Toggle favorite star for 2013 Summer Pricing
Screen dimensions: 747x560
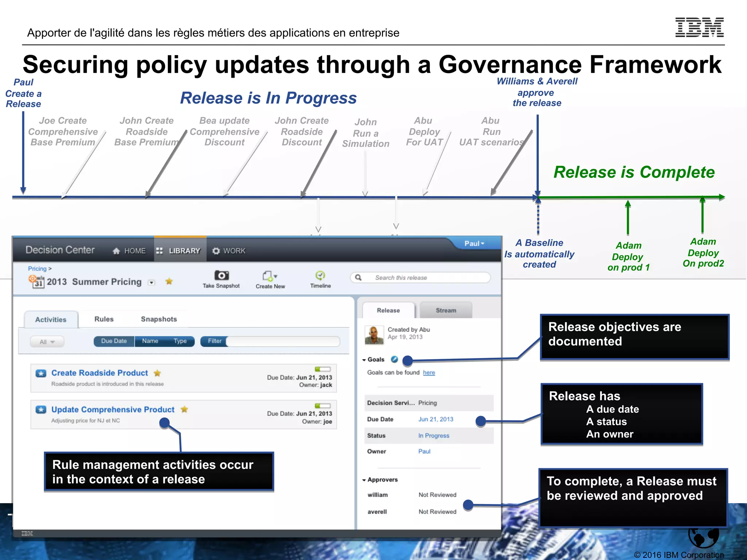click(169, 281)
